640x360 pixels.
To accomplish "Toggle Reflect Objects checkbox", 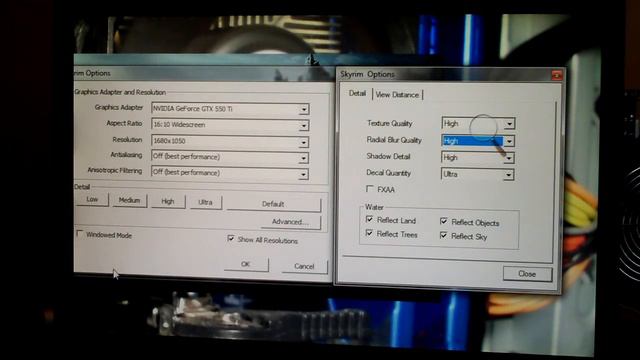I will (444, 222).
